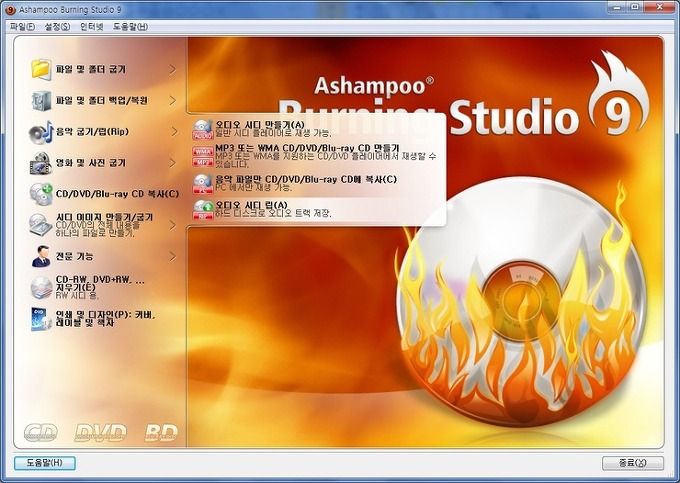Select the 영화 및 사진 굽기 label
Viewport: 680px width, 483px height.
click(91, 163)
